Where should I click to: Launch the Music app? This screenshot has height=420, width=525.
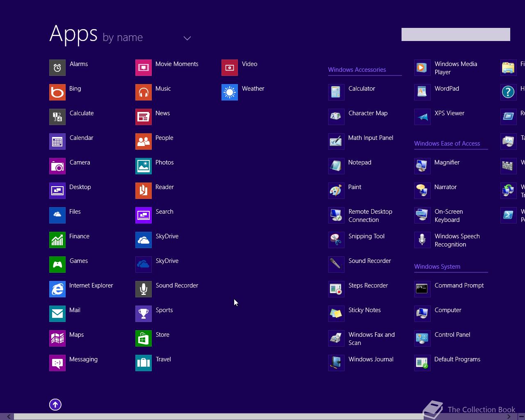(144, 92)
